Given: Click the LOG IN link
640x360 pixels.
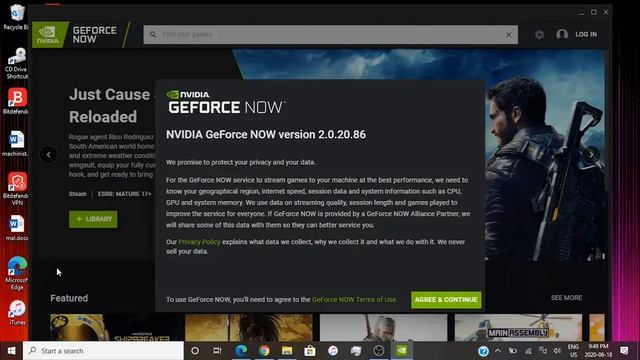Looking at the screenshot, I should [586, 35].
